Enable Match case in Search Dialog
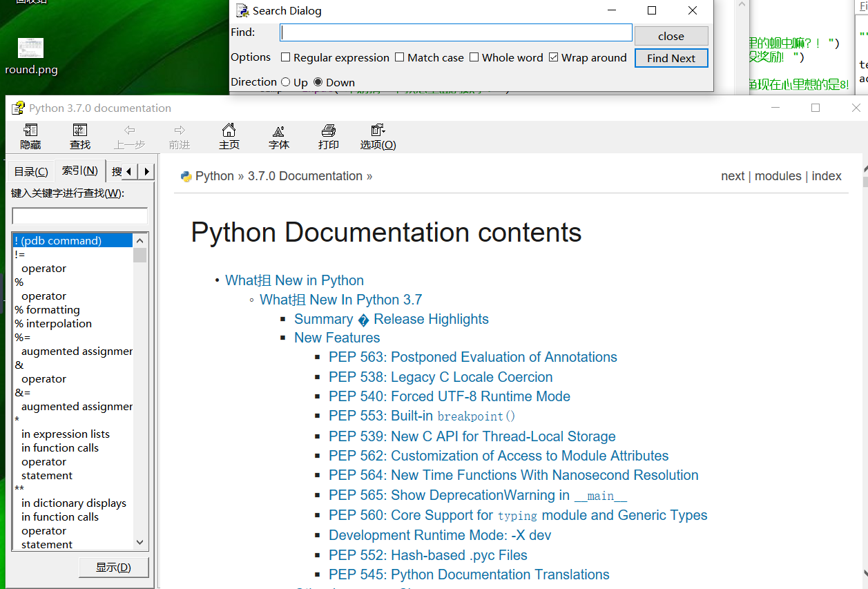Image resolution: width=868 pixels, height=589 pixels. [x=399, y=57]
